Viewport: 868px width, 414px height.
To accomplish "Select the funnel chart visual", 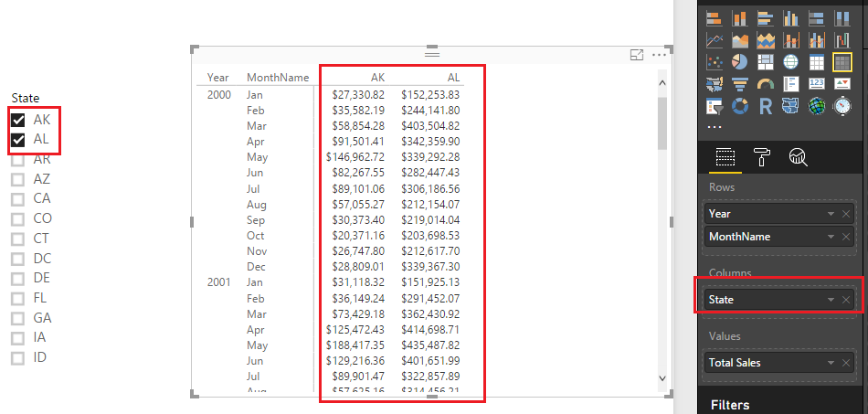I will point(739,83).
